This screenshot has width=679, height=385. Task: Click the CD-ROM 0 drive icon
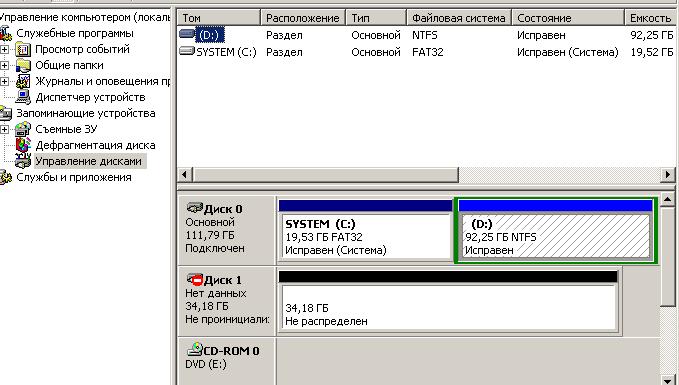[195, 349]
